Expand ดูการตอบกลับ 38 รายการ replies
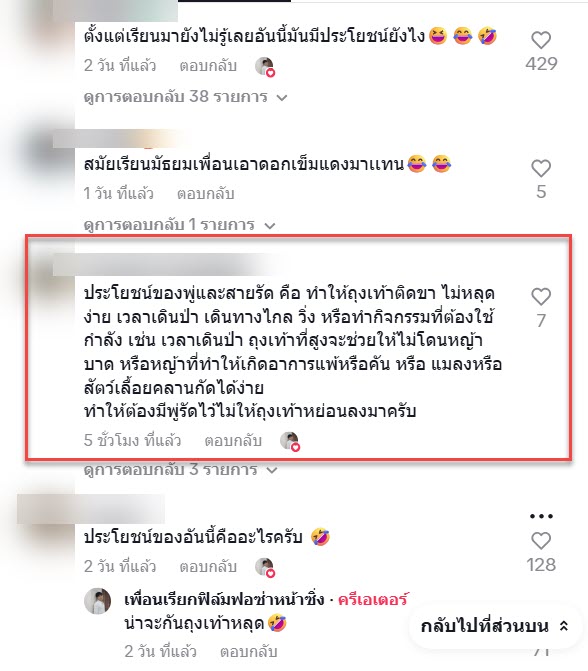 click(185, 97)
